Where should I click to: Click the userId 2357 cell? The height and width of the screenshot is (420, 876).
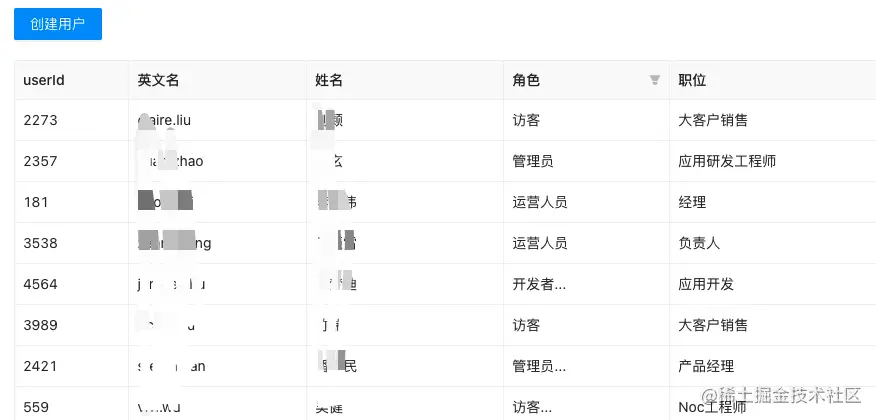(x=41, y=161)
